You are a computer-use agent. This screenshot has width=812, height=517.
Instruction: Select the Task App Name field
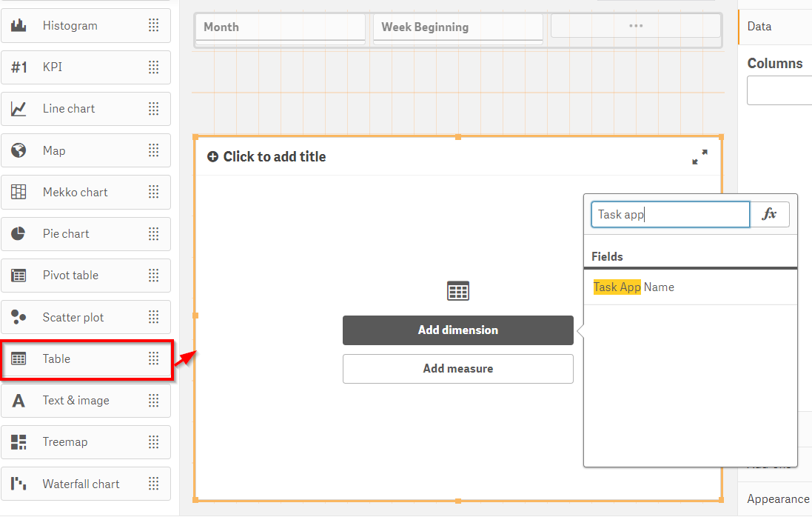634,287
